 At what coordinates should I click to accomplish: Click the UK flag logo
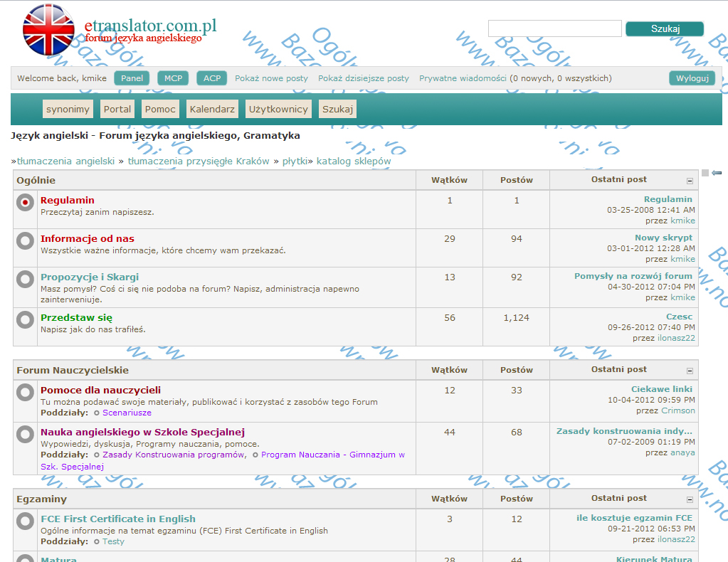[48, 30]
